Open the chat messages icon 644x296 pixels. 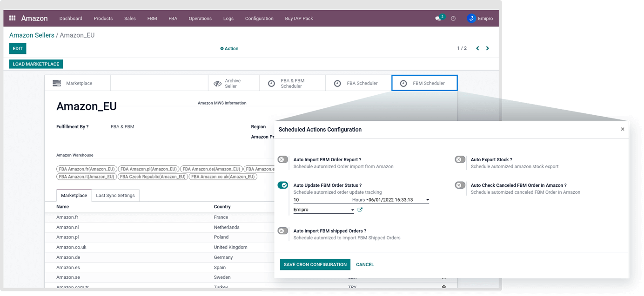click(x=438, y=19)
